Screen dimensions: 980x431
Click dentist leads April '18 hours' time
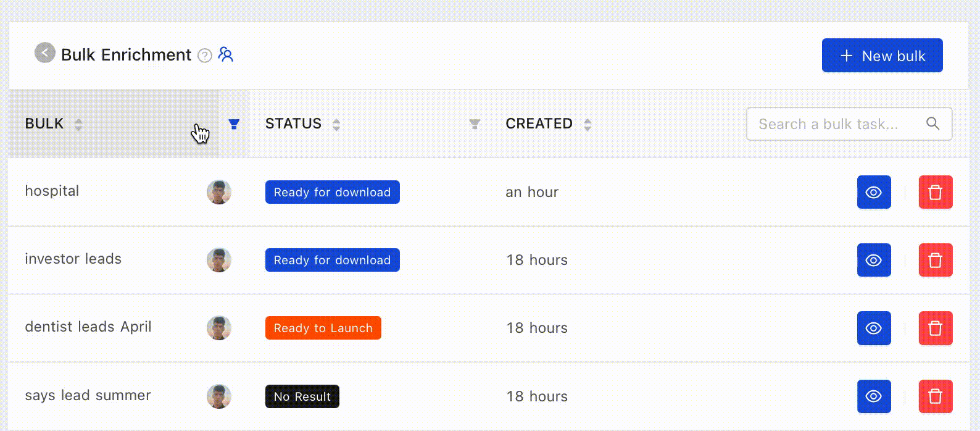click(537, 328)
